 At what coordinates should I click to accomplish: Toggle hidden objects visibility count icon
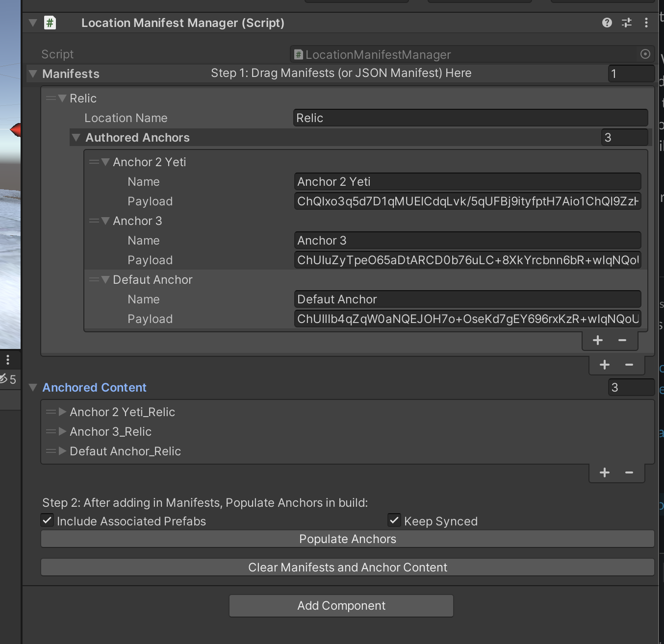(x=8, y=379)
